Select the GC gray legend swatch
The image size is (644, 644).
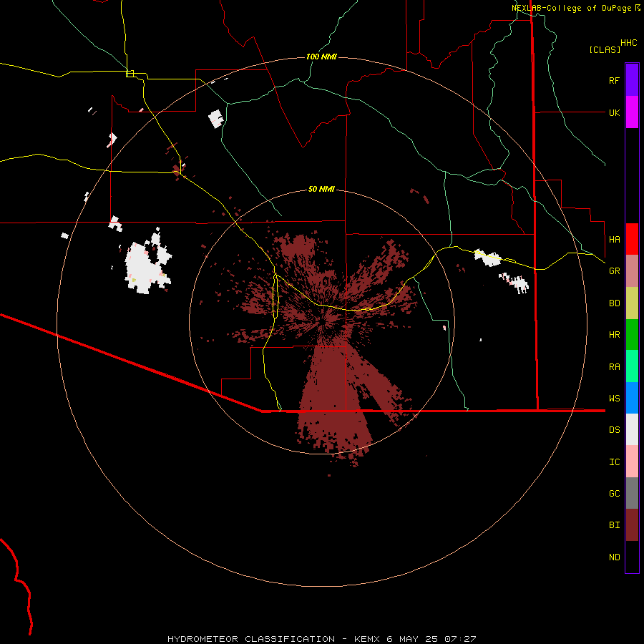pyautogui.click(x=632, y=493)
